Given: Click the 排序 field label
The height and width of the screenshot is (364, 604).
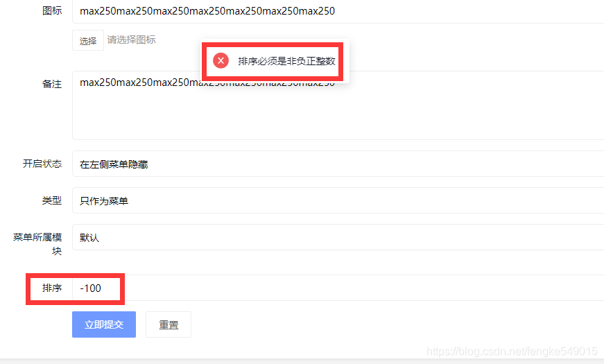Looking at the screenshot, I should point(52,288).
